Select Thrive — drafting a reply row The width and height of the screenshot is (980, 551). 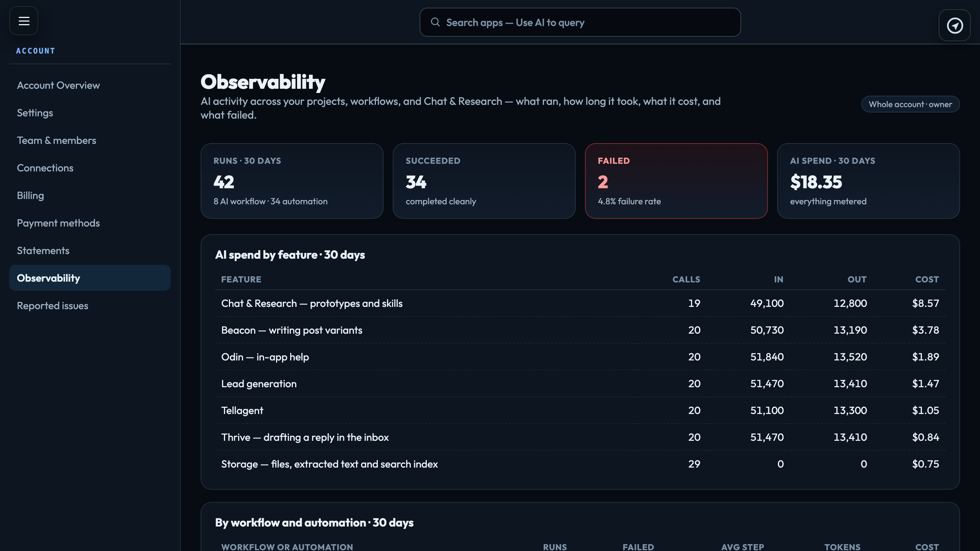click(x=580, y=437)
